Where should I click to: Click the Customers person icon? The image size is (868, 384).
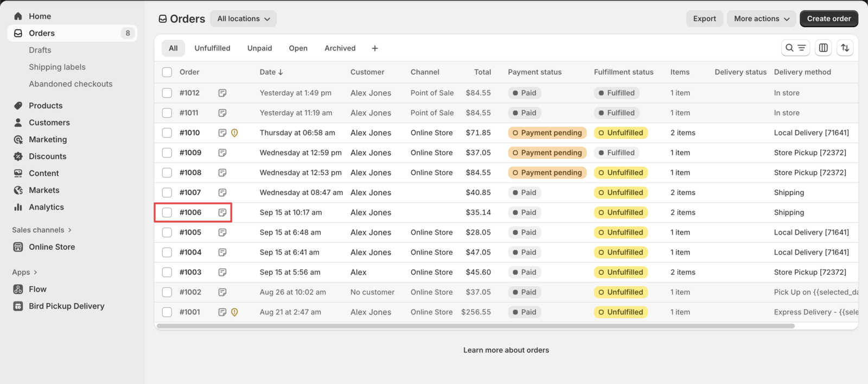[18, 122]
